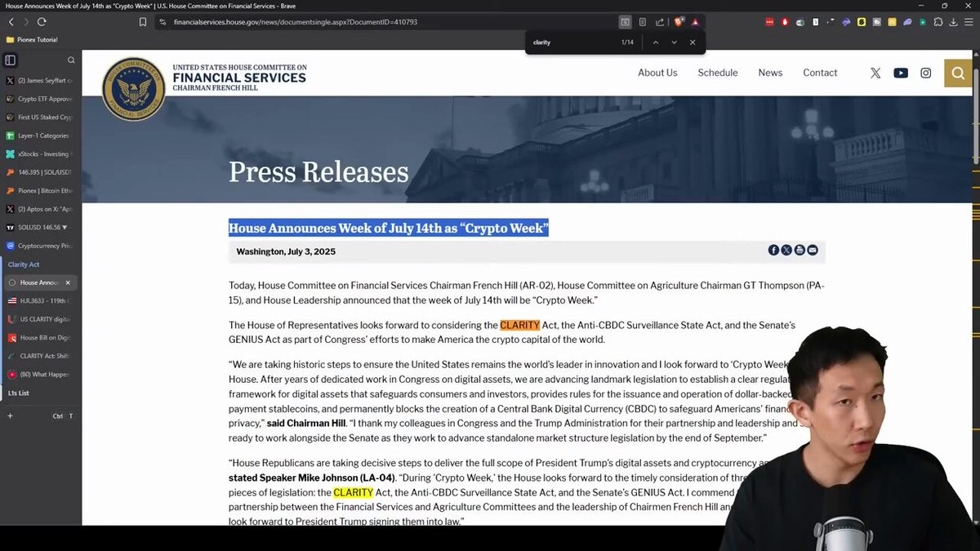Switch to SOLUSD 146.56 tab
The height and width of the screenshot is (551, 980).
(x=40, y=227)
